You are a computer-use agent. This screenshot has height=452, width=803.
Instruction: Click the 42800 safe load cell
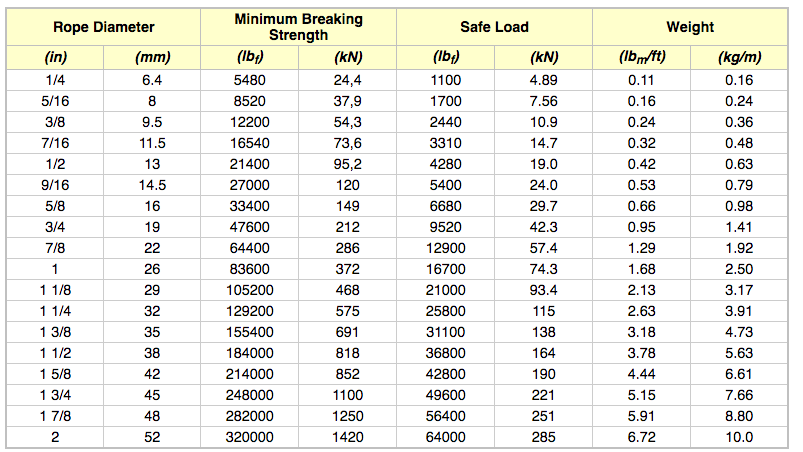446,375
